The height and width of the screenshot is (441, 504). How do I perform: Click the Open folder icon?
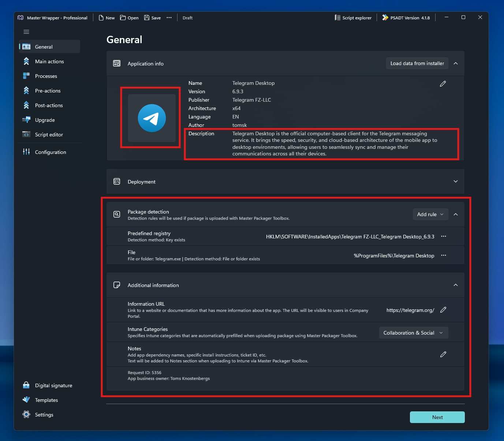click(123, 18)
